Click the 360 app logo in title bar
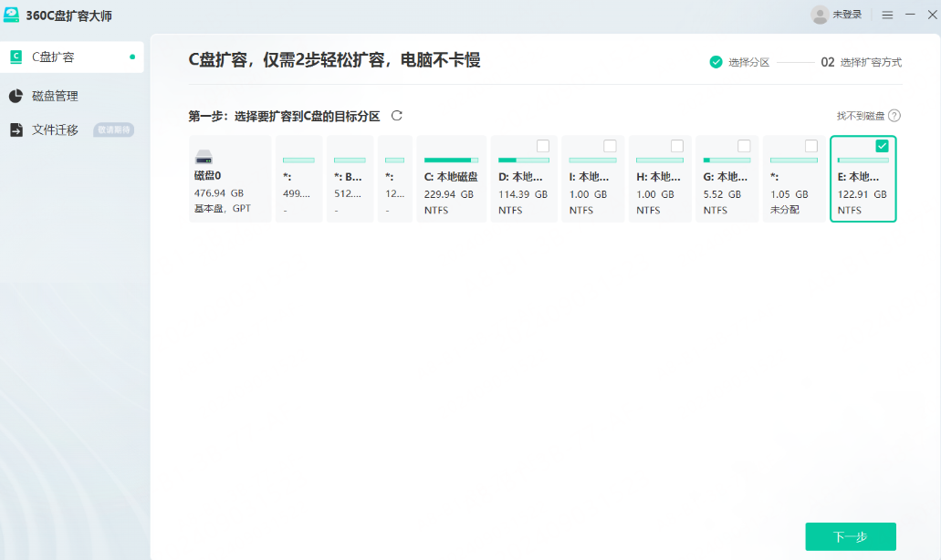This screenshot has height=560, width=941. pyautogui.click(x=11, y=16)
